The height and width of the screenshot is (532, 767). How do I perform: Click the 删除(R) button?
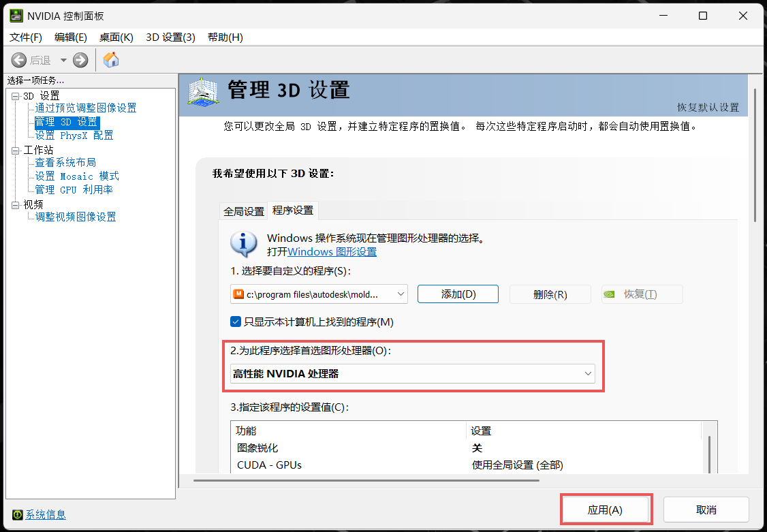pyautogui.click(x=550, y=294)
